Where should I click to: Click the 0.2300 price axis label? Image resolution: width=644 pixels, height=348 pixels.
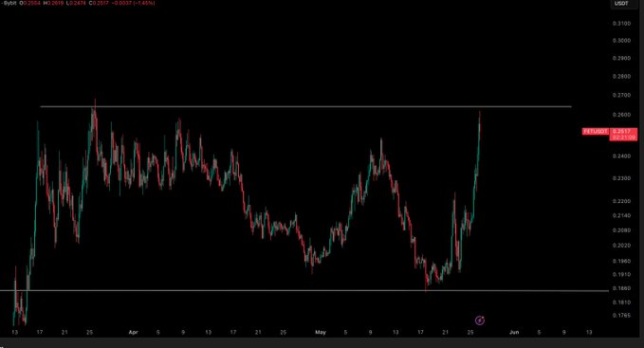click(621, 178)
